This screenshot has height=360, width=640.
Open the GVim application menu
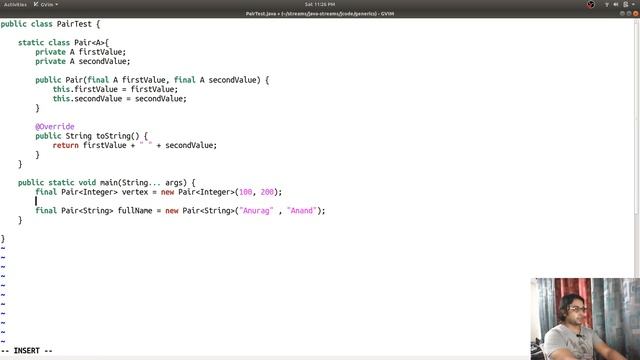(x=46, y=4)
